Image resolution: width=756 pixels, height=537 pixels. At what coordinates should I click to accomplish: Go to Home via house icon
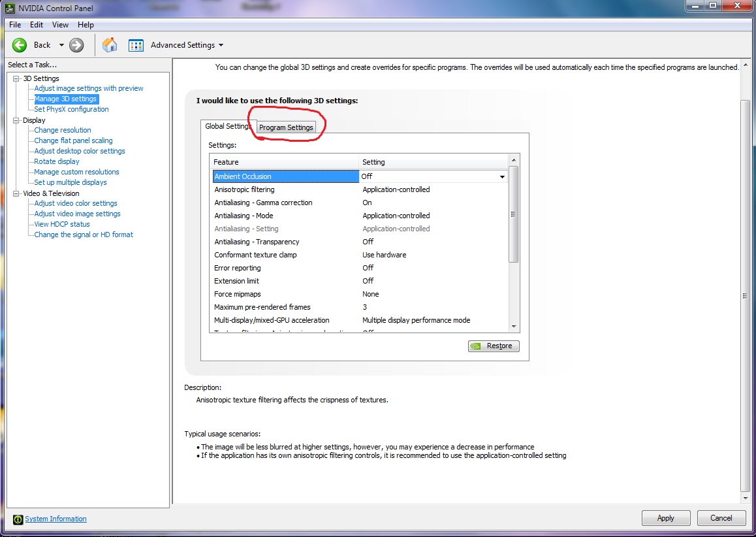tap(110, 45)
